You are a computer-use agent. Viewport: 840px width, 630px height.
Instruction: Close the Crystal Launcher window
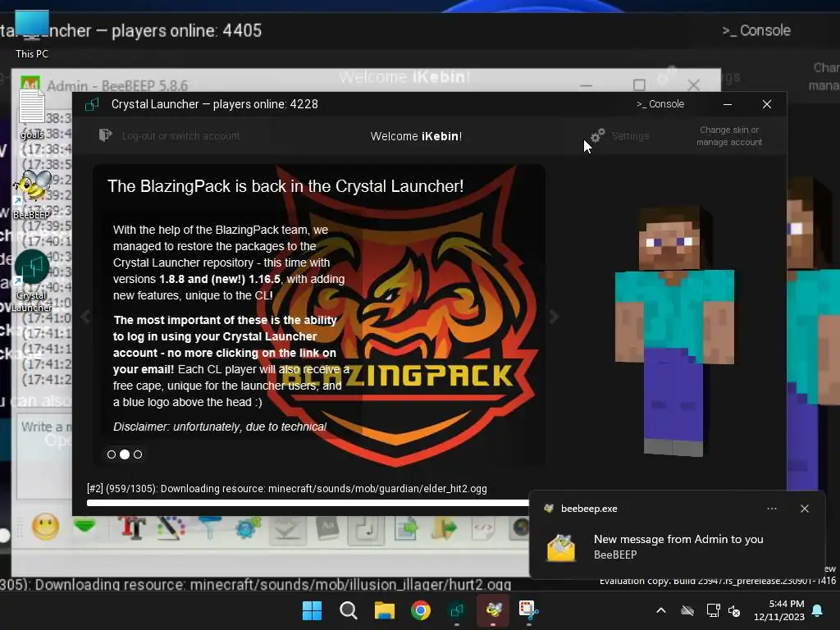(x=767, y=104)
